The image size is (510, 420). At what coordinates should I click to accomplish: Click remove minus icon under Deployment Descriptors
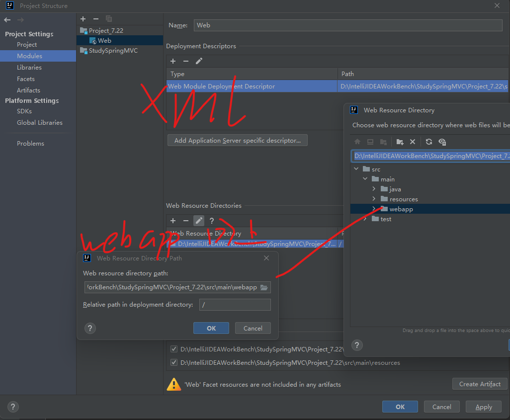(186, 61)
